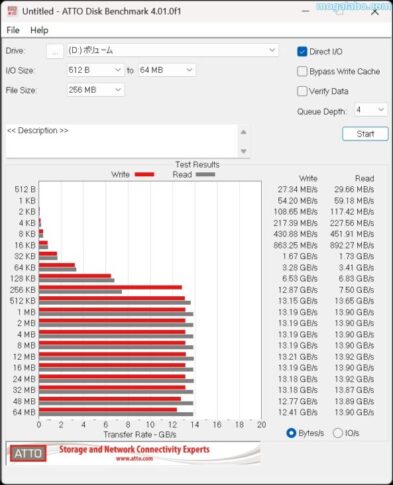
Task: Click into the Description text box
Action: pos(122,141)
